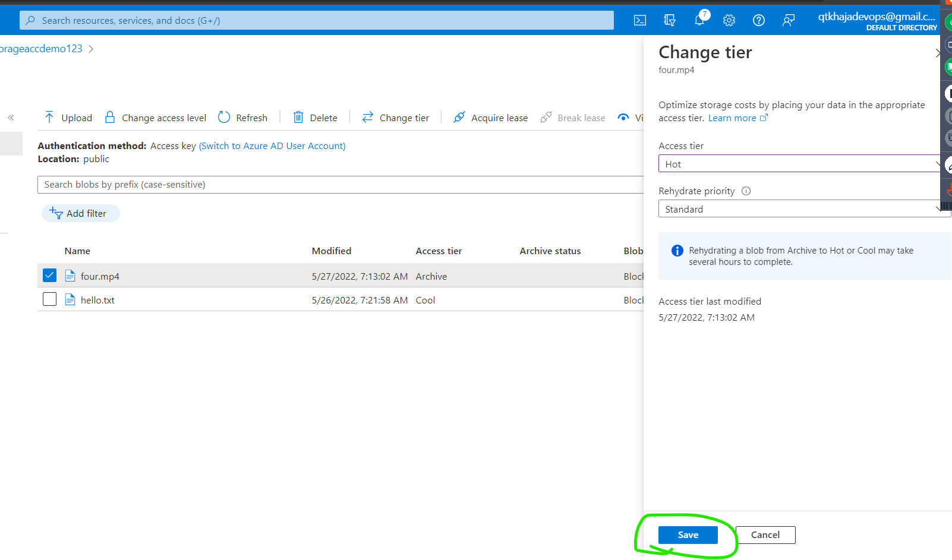Save the access tier change
The height and width of the screenshot is (560, 952).
pyautogui.click(x=687, y=534)
